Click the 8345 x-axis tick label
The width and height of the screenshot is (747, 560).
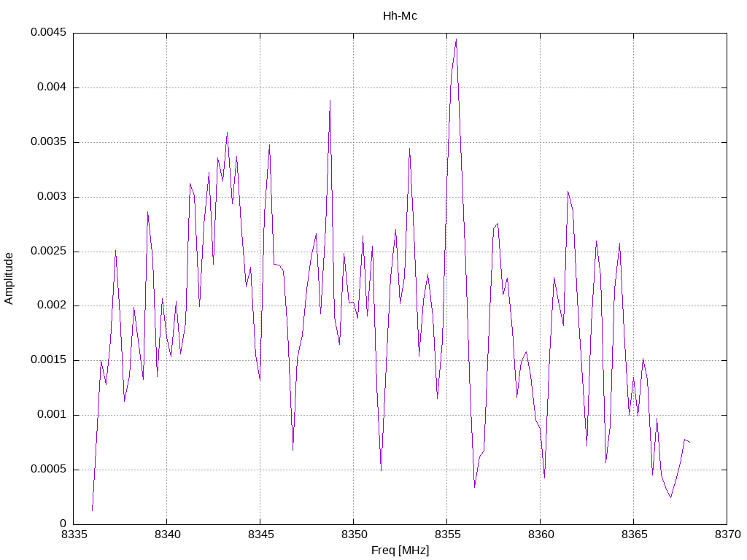tap(260, 534)
